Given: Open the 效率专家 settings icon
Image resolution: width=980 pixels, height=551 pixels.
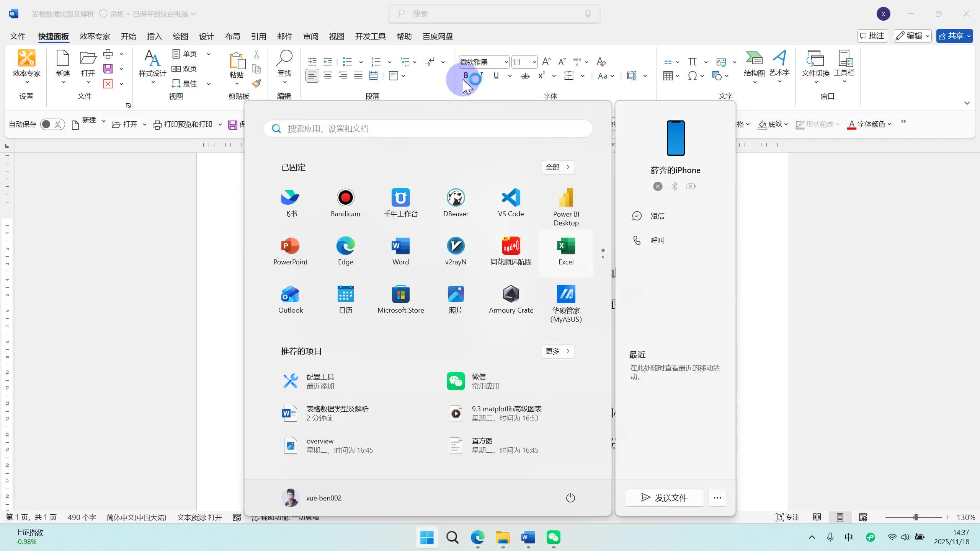Looking at the screenshot, I should (26, 58).
